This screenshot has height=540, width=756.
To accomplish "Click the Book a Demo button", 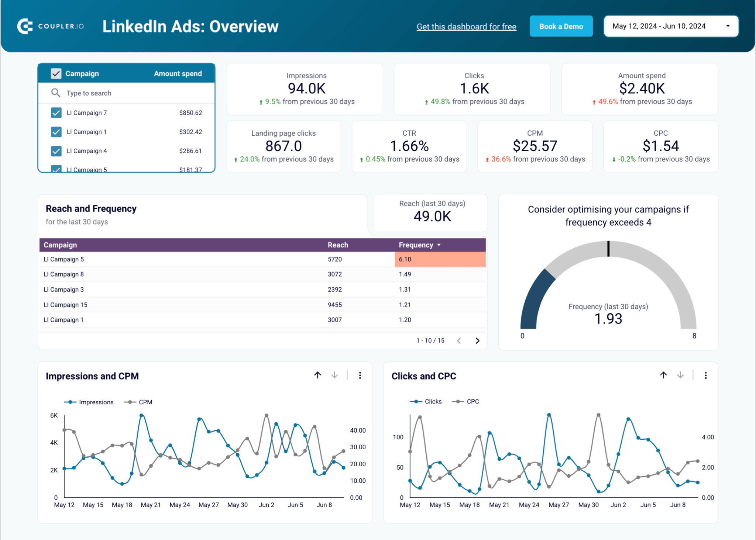I will click(561, 26).
